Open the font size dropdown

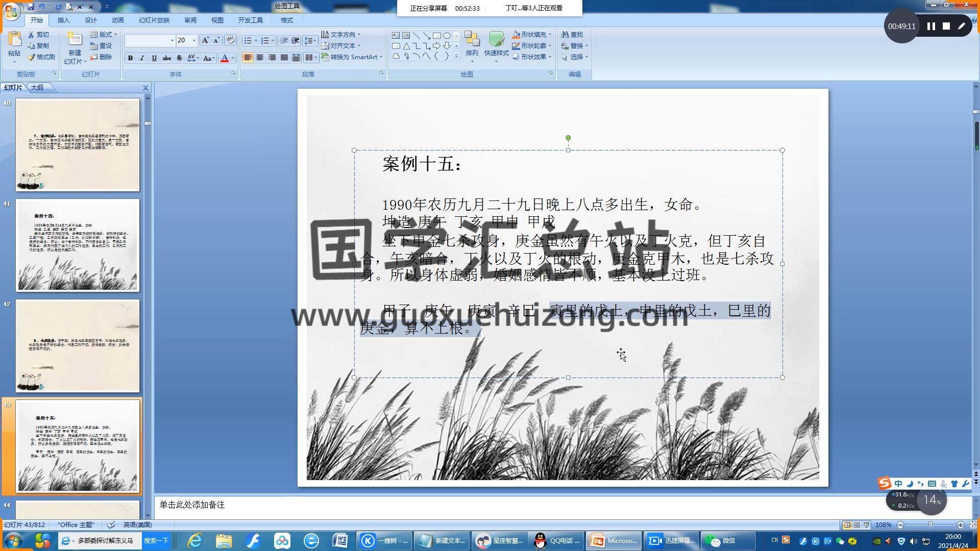pyautogui.click(x=194, y=40)
